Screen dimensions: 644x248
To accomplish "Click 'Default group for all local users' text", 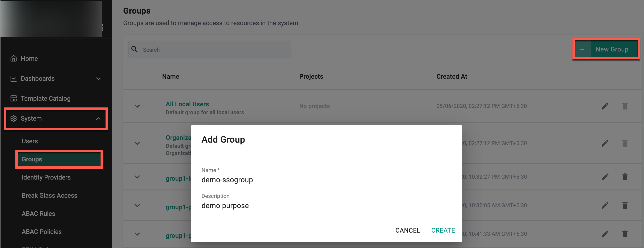I will (205, 113).
